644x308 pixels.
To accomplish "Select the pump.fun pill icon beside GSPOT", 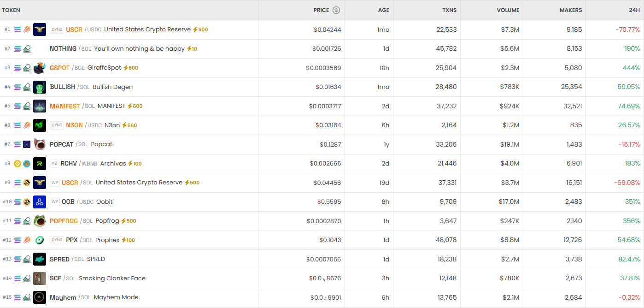I will pos(27,67).
